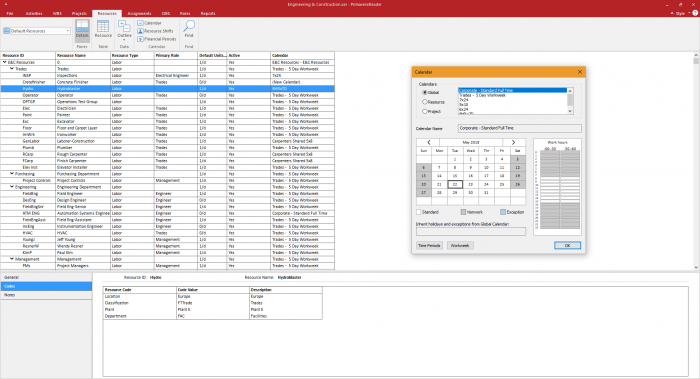The height and width of the screenshot is (379, 700).
Task: Collapse the Management group node
Action: point(12,259)
